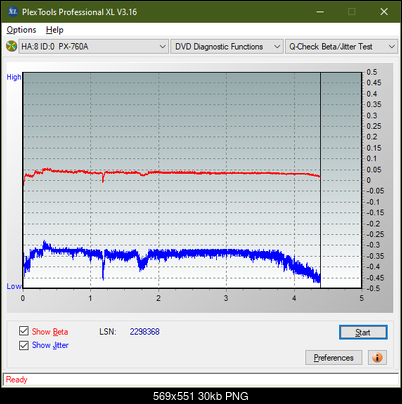
Task: Click the PlexTools Professional XL V3.16 title
Action: pyautogui.click(x=79, y=12)
